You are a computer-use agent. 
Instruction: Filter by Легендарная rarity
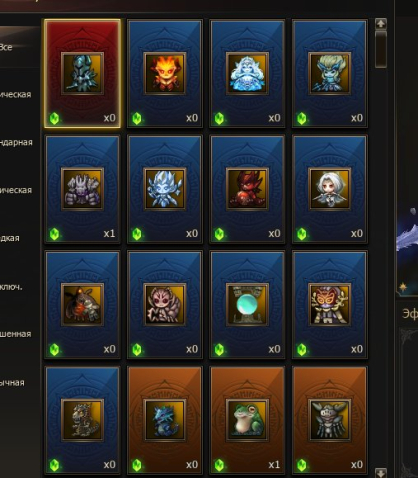point(18,142)
